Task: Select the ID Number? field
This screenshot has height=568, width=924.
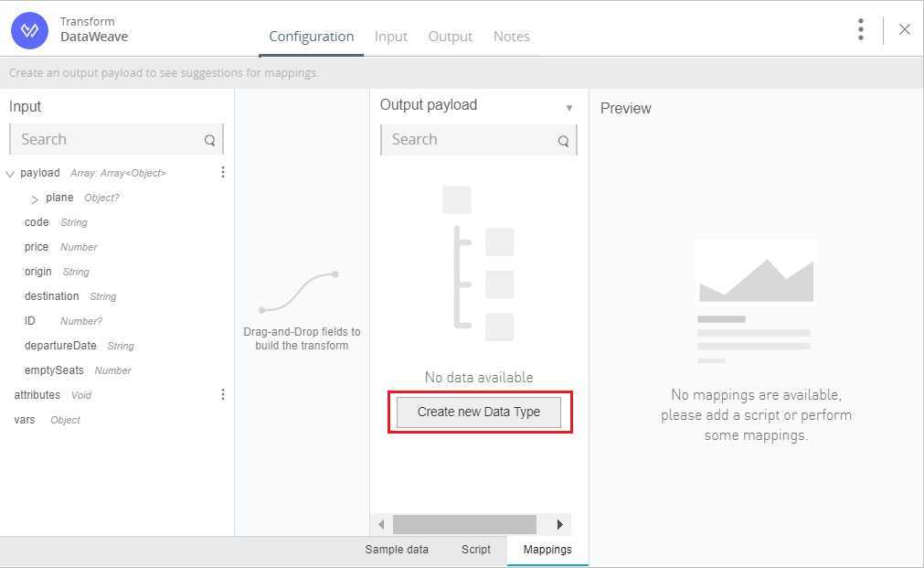Action: pyautogui.click(x=63, y=321)
